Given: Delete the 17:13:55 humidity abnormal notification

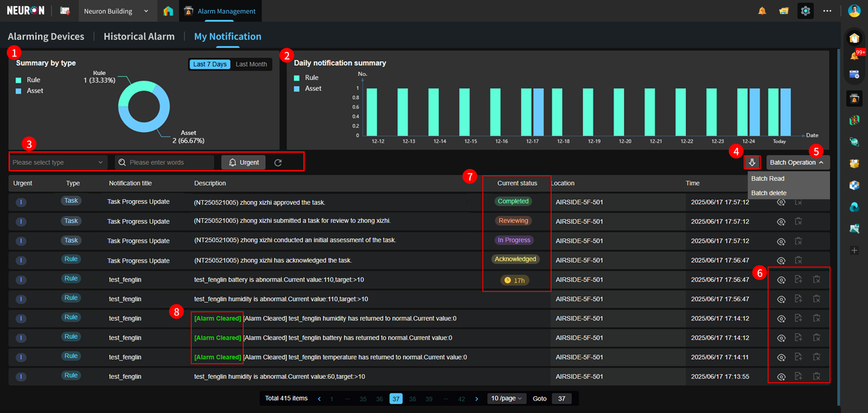Looking at the screenshot, I should coord(816,376).
